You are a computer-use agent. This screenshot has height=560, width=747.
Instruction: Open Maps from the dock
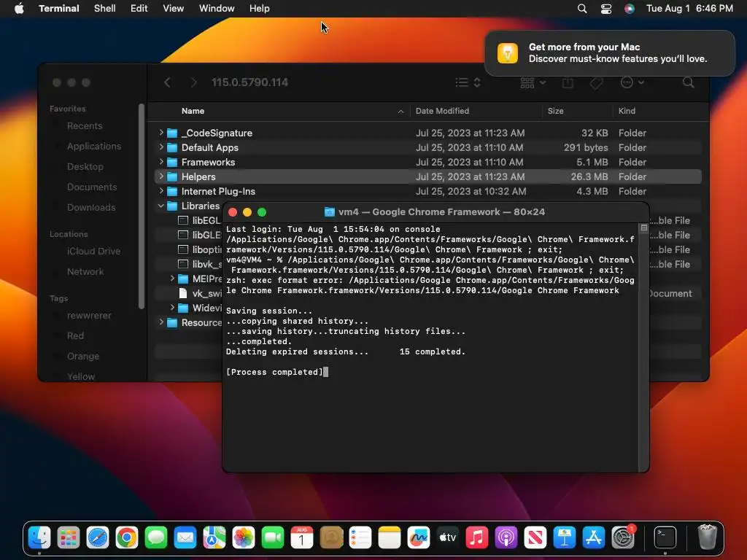click(214, 537)
